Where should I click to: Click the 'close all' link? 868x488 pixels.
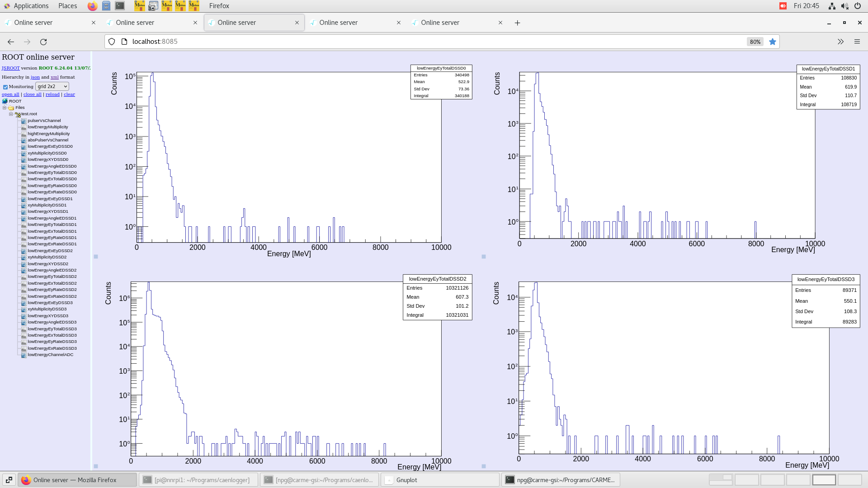pyautogui.click(x=33, y=94)
